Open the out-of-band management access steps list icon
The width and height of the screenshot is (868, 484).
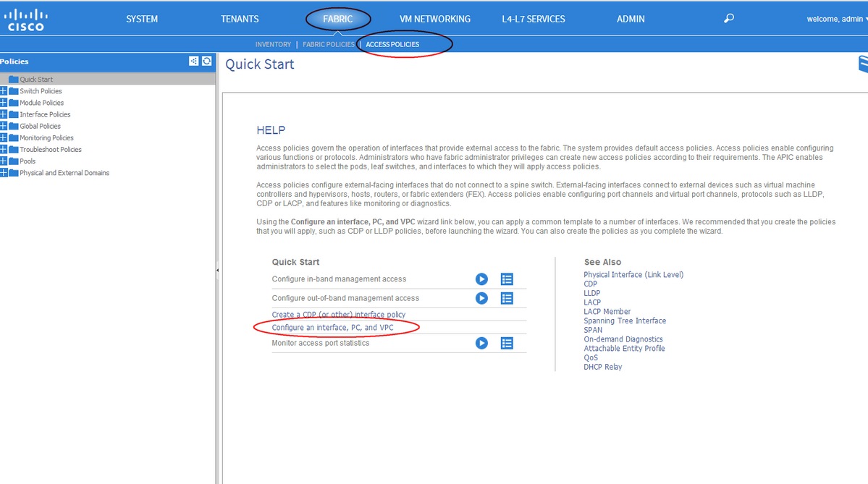click(x=506, y=297)
